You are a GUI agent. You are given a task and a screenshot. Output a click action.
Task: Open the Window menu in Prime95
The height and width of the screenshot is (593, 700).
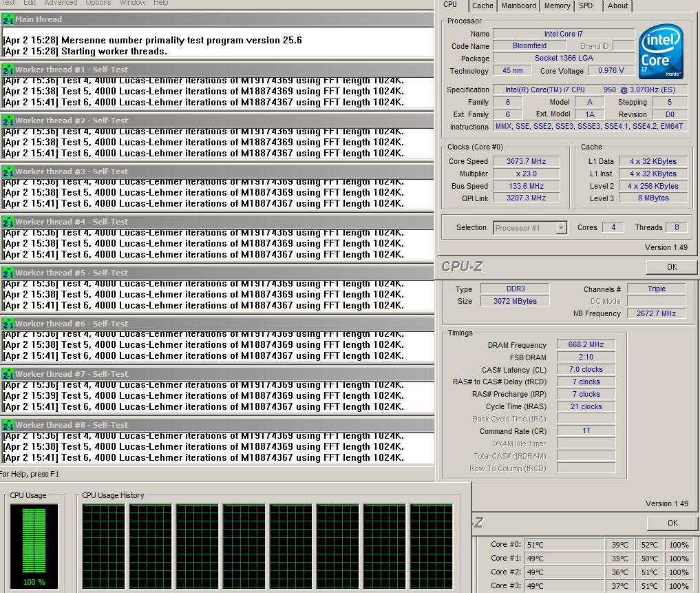coord(132,3)
